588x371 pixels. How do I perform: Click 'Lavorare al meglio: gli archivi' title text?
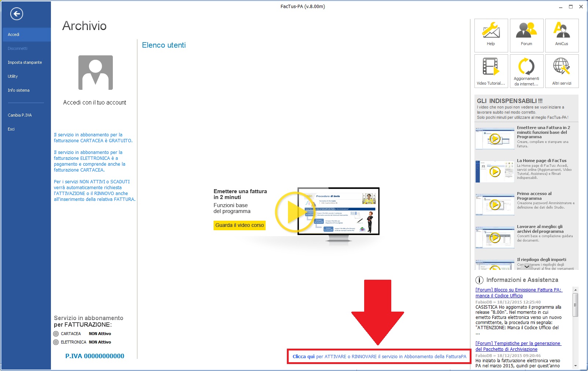[540, 229]
